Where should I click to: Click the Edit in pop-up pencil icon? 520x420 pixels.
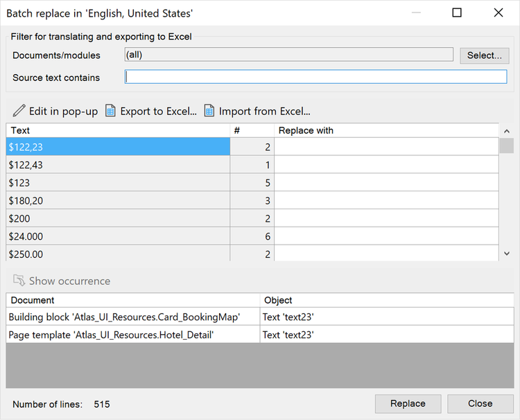[19, 111]
